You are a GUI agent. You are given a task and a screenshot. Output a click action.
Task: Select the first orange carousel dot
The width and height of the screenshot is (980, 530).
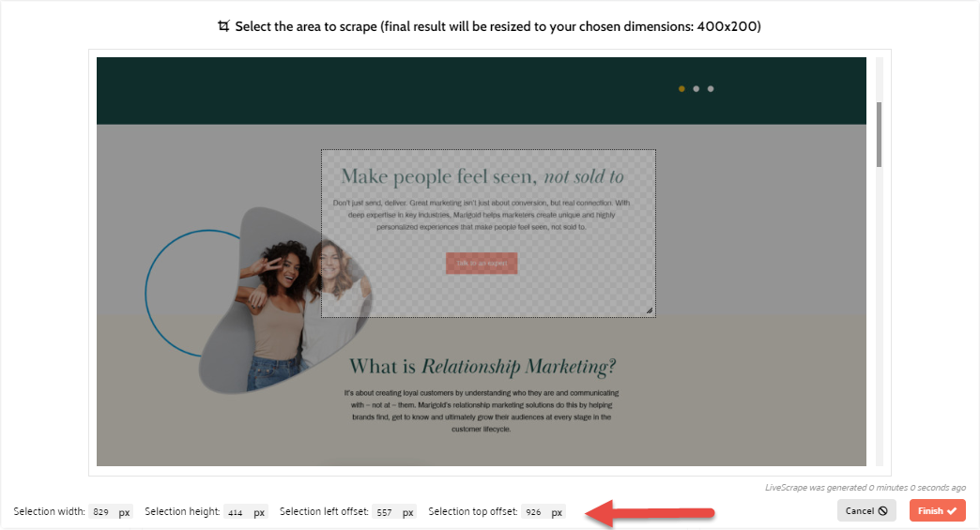click(681, 89)
